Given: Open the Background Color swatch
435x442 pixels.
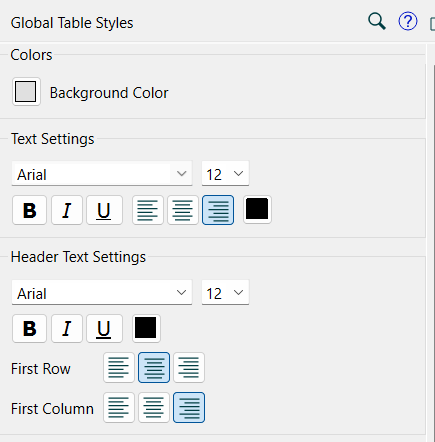Looking at the screenshot, I should (26, 92).
